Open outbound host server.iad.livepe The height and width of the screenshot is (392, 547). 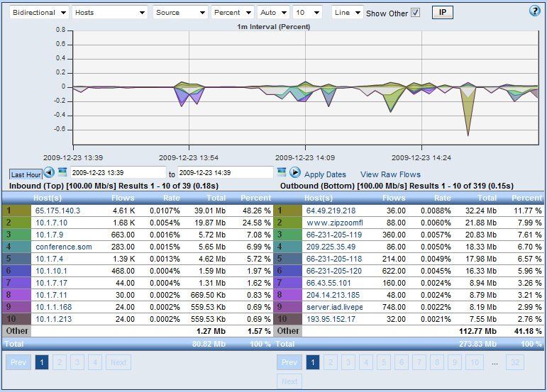335,307
